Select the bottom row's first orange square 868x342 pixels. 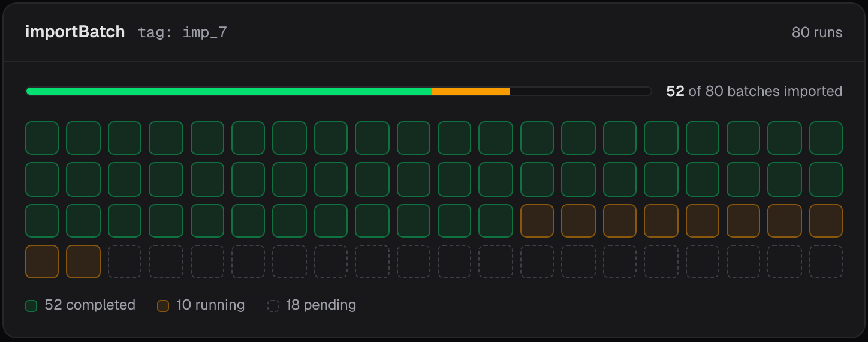42,262
